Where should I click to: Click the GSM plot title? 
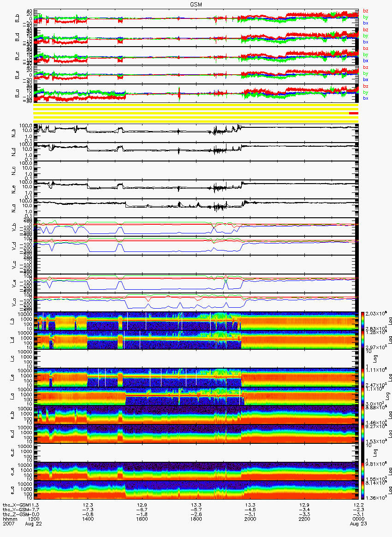pyautogui.click(x=196, y=4)
